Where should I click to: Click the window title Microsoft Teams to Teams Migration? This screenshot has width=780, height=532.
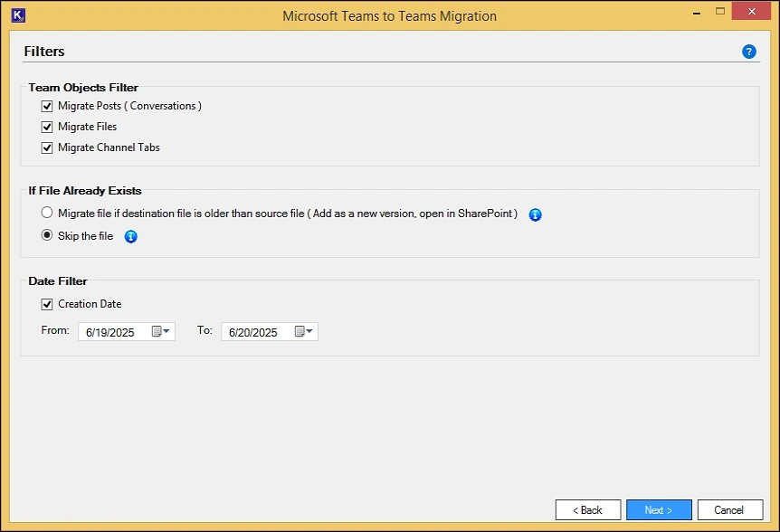pos(389,16)
